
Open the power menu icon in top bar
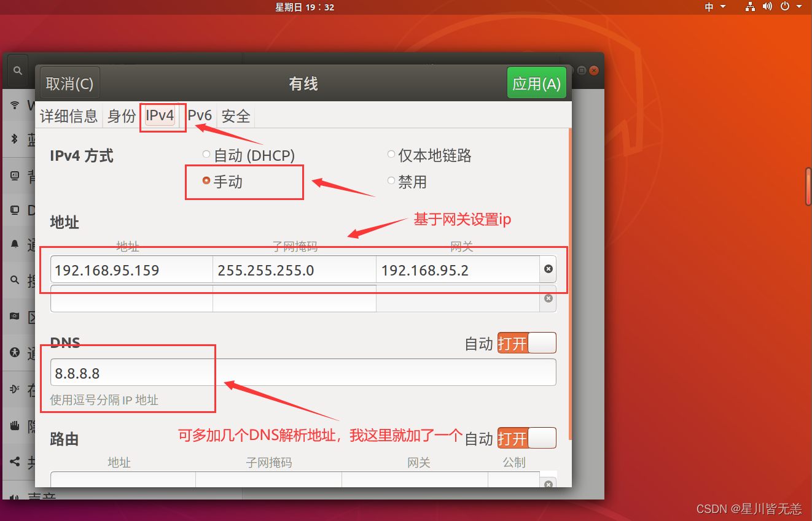(784, 7)
